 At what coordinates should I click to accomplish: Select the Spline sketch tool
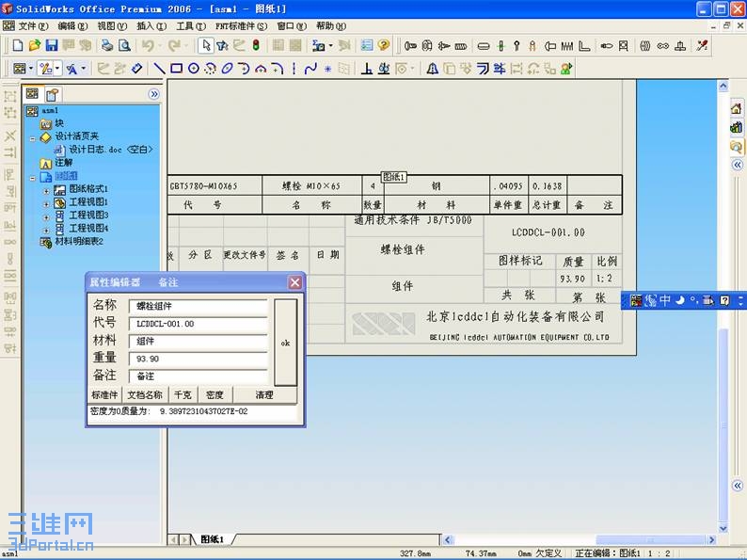[x=310, y=69]
